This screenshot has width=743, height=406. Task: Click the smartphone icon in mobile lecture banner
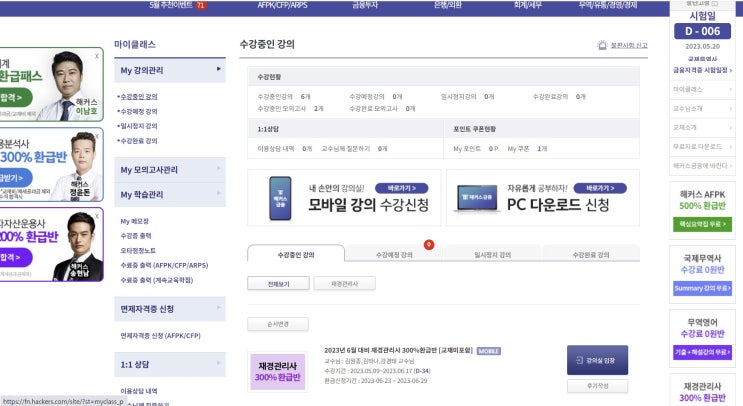pos(280,198)
